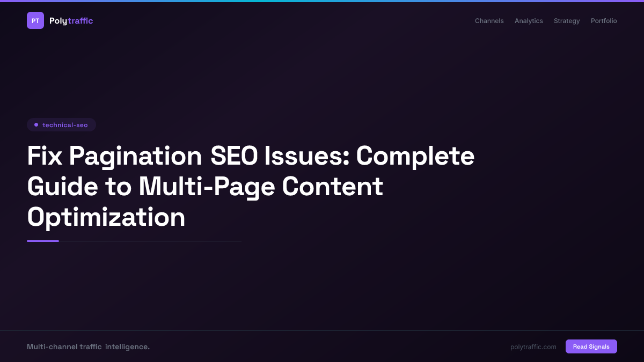Click the technical-seo category tag
644x362 pixels.
pyautogui.click(x=61, y=125)
